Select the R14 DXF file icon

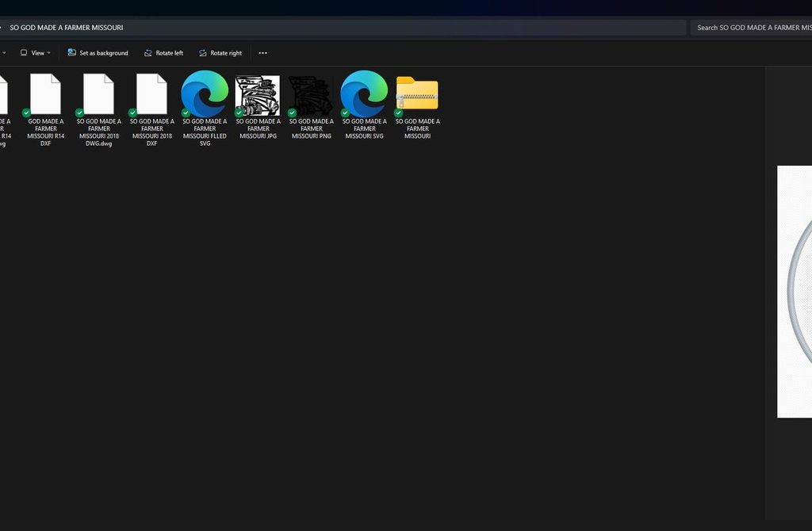(x=45, y=94)
